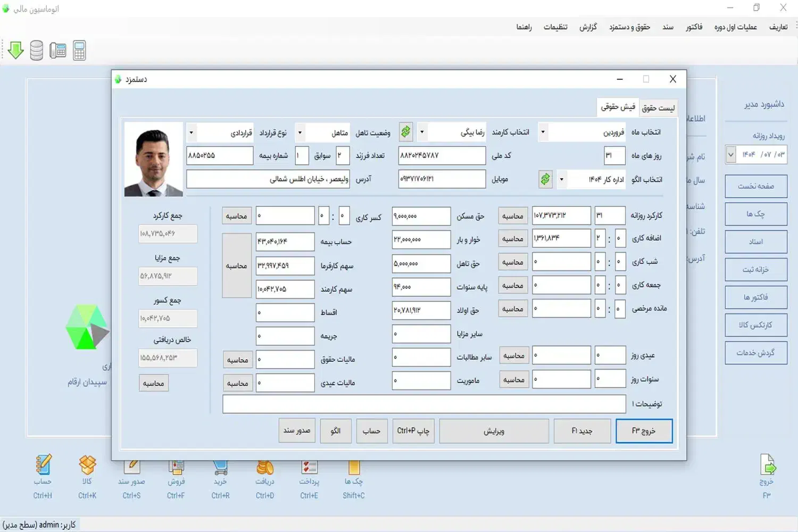Click the refresh icon next to انتخاب الگو
The height and width of the screenshot is (532, 798).
coord(545,179)
